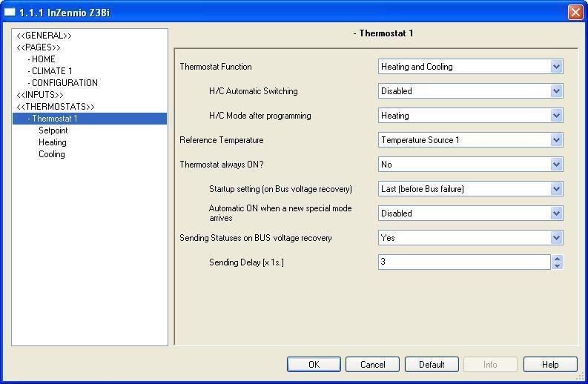Click the resize grip in the dialog corner
This screenshot has width=588, height=384.
point(580,377)
